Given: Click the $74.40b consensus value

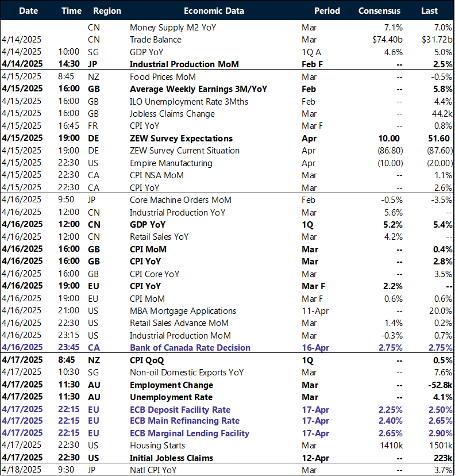Looking at the screenshot, I should tap(387, 40).
